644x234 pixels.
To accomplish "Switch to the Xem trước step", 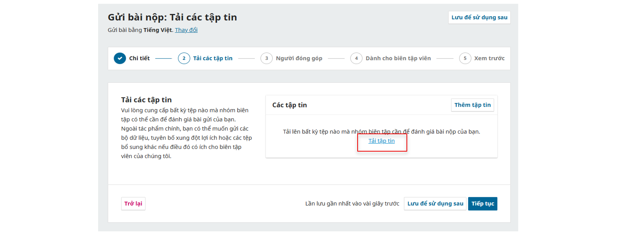I will [489, 58].
